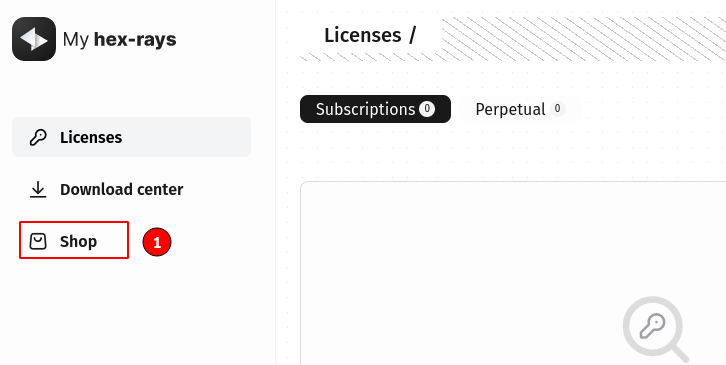Click the hatched header banner area
Screen dimensions: 726x365
(x=583, y=39)
